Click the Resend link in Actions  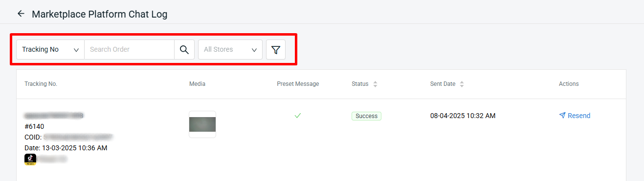(x=575, y=116)
